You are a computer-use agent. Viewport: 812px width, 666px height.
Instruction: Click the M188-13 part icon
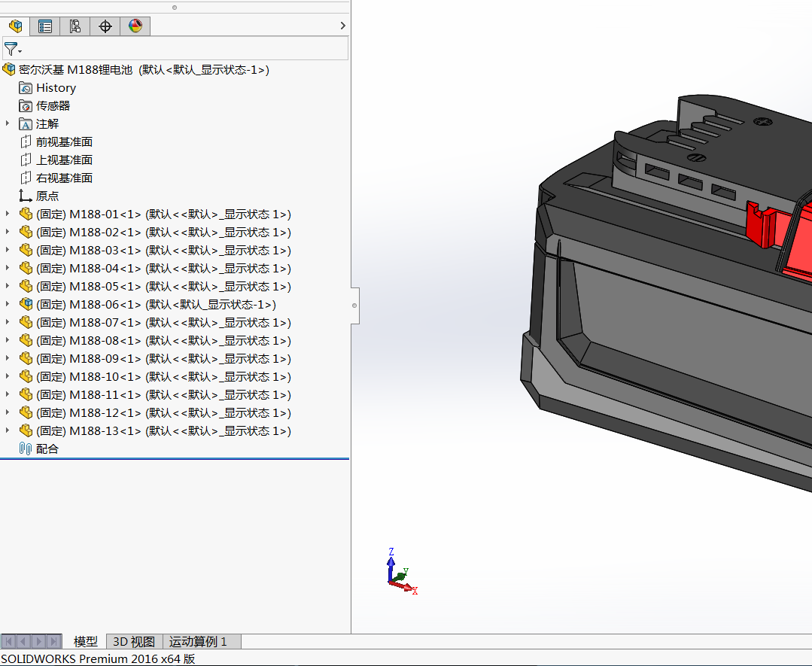click(x=26, y=431)
